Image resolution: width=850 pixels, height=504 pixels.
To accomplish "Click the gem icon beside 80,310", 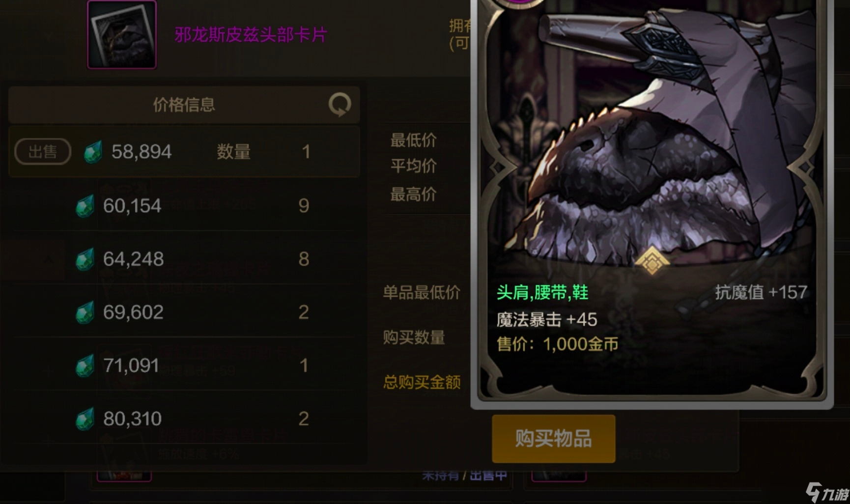I will pos(85,419).
